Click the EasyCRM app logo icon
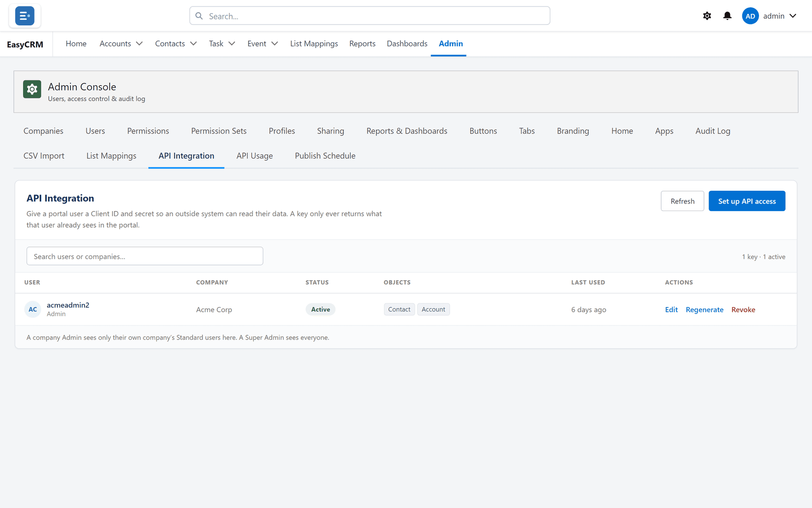The height and width of the screenshot is (508, 812). click(x=24, y=16)
